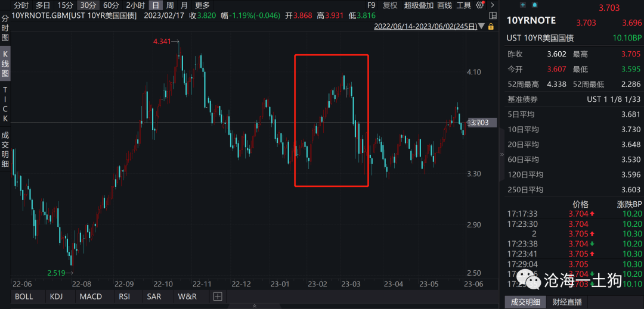The width and height of the screenshot is (644, 309).
Task: Open 工具 tools menu
Action: pyautogui.click(x=464, y=5)
